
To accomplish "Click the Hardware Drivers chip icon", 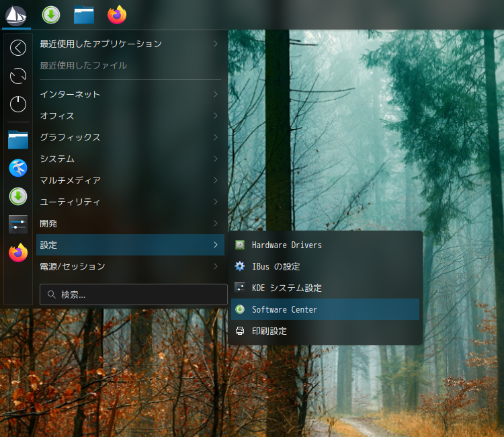I will pos(240,245).
